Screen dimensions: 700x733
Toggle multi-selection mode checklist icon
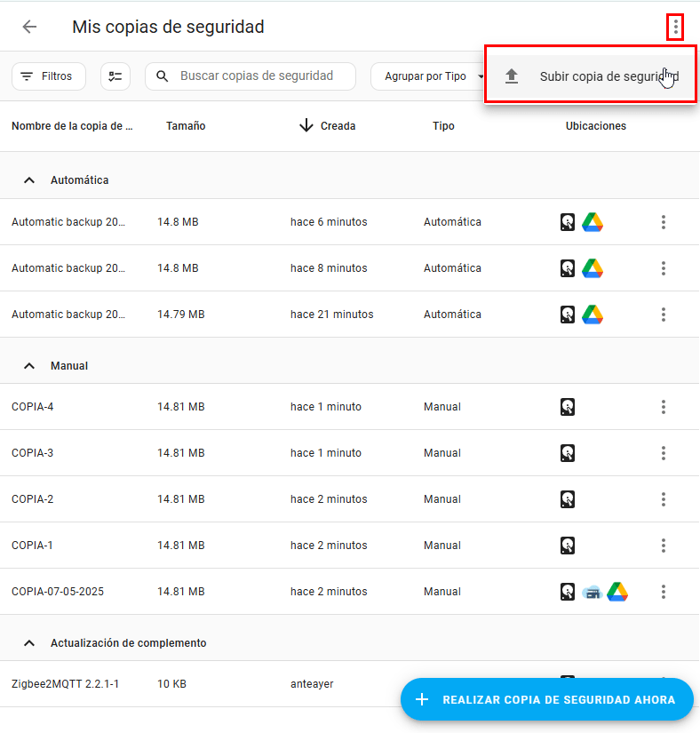point(115,76)
